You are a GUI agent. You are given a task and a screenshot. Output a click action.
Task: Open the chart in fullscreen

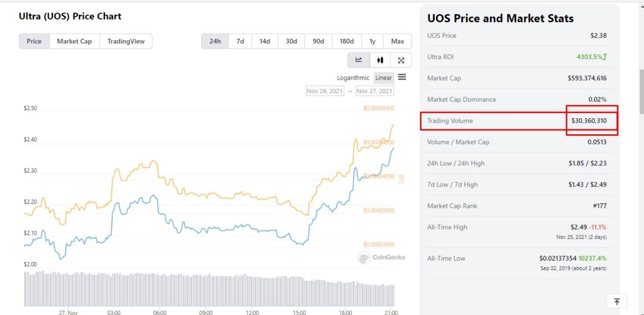tap(401, 60)
